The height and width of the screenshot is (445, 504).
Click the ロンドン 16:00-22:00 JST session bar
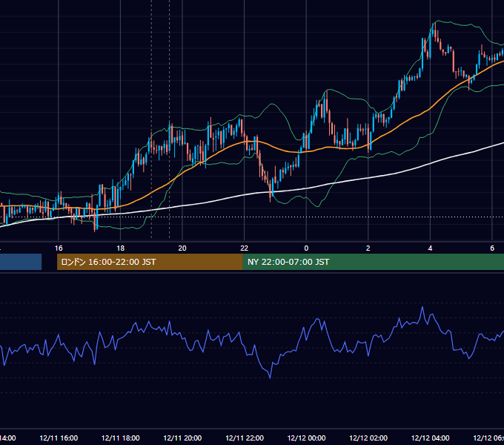click(x=150, y=262)
